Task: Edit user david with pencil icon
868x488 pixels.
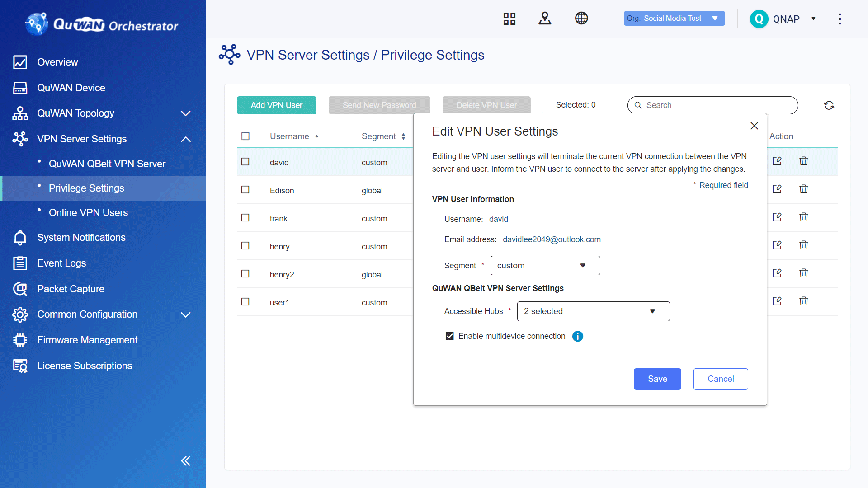Action: click(x=777, y=161)
